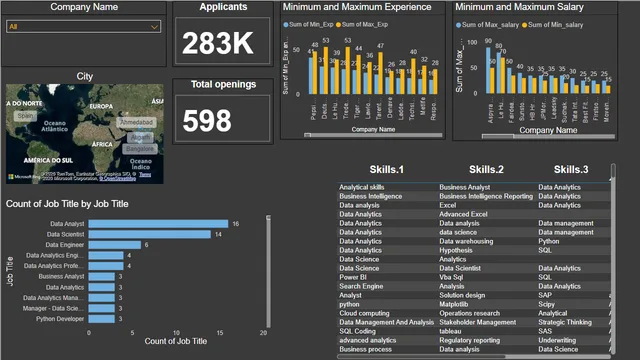Screen dimensions: 640x360
Task: Click the JPMor... company axis label
Action: (x=543, y=110)
